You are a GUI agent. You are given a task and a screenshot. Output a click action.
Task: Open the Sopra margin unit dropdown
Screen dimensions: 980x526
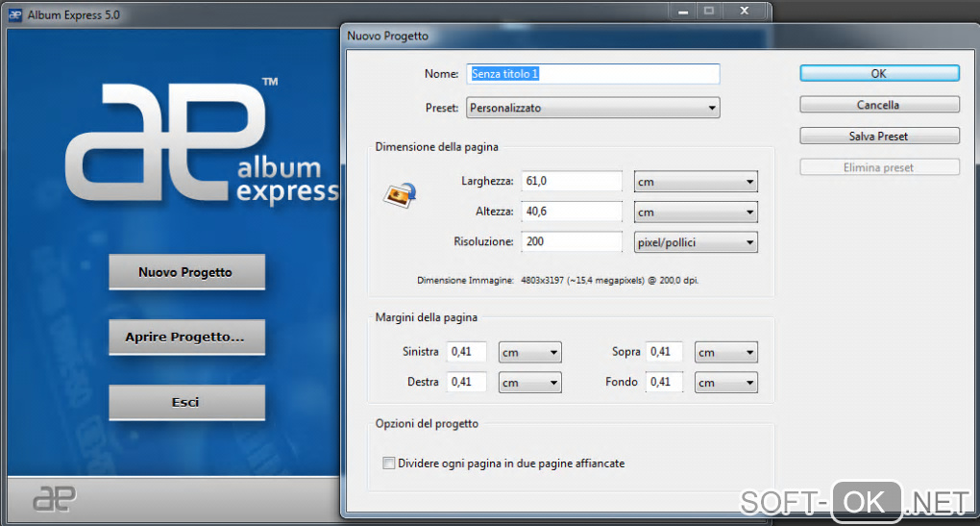click(x=726, y=353)
